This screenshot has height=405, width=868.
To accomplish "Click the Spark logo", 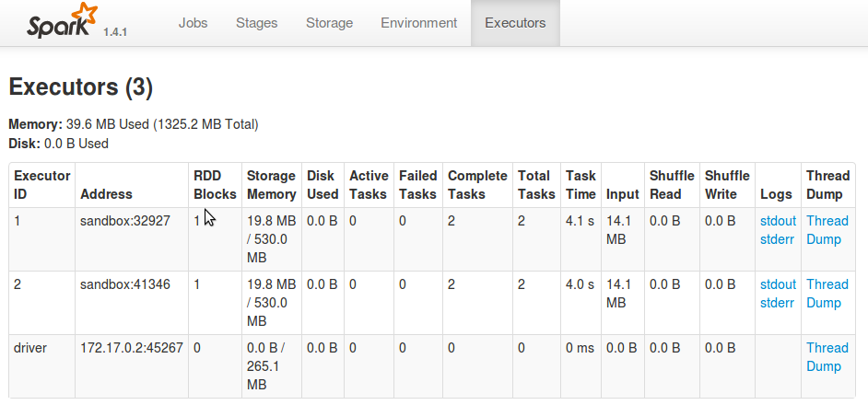I will [61, 22].
